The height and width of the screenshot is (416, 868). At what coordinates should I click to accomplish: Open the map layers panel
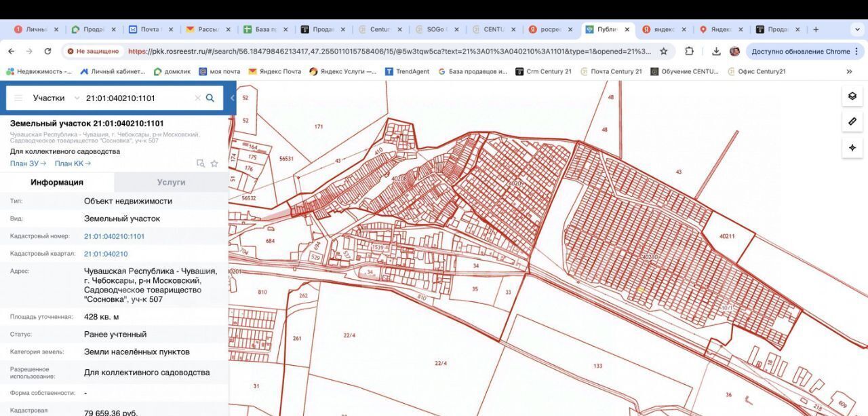[x=852, y=96]
